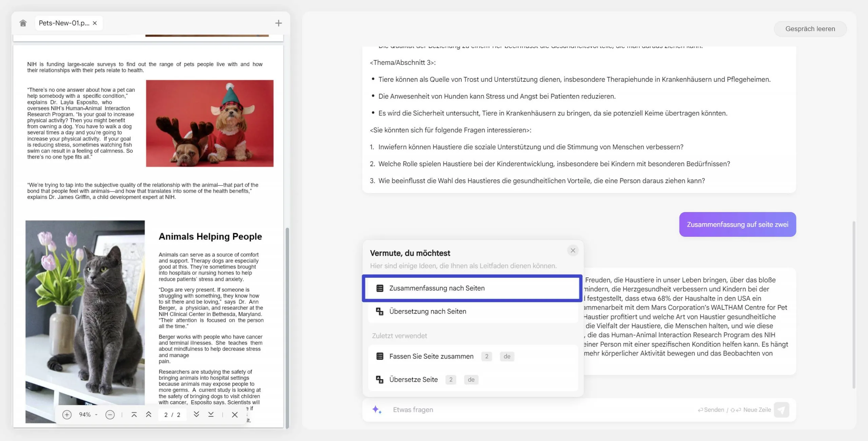Viewport: 868px width, 441px height.
Task: Click the 'Gespräch leeren' button
Action: coord(810,29)
